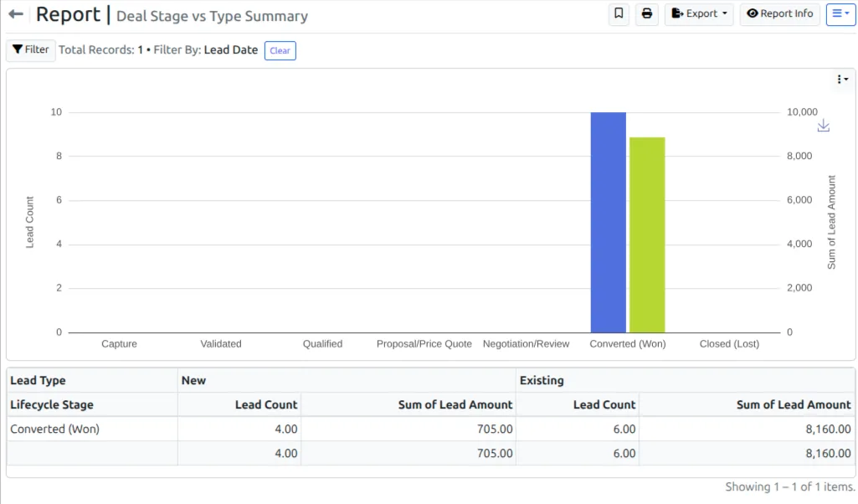Clear the Lead Date filter

point(280,50)
